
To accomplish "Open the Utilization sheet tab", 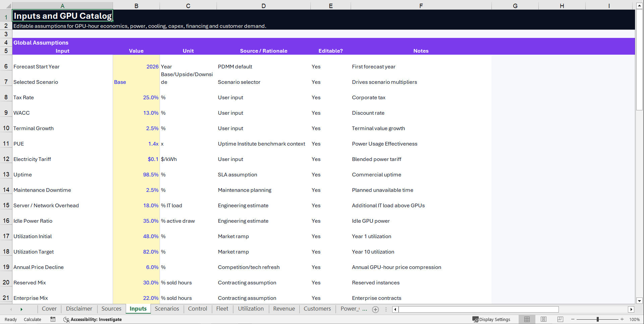I will click(251, 309).
